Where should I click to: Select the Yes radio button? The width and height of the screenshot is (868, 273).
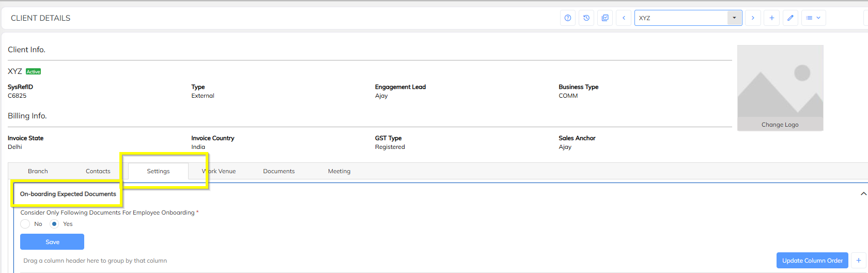(54, 224)
